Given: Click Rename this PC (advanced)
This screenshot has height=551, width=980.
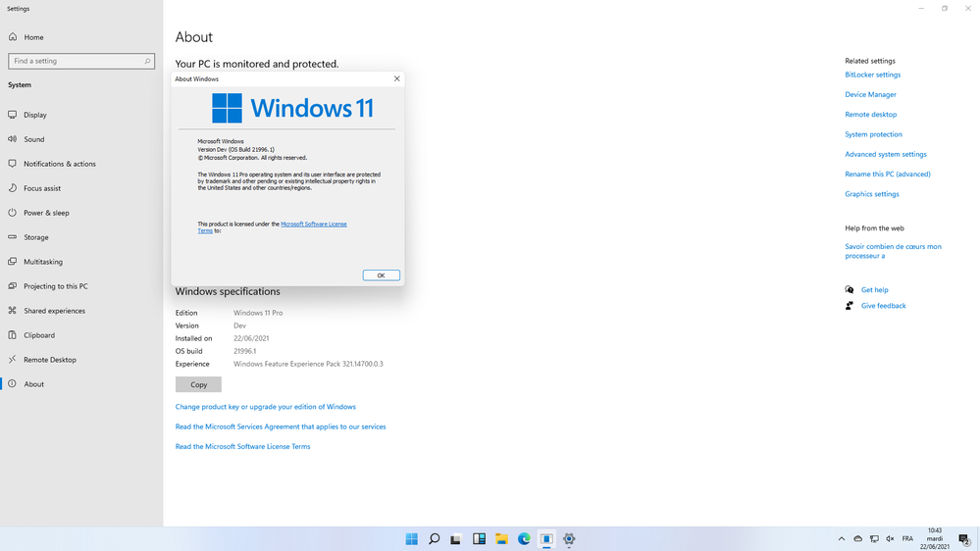Looking at the screenshot, I should tap(888, 175).
